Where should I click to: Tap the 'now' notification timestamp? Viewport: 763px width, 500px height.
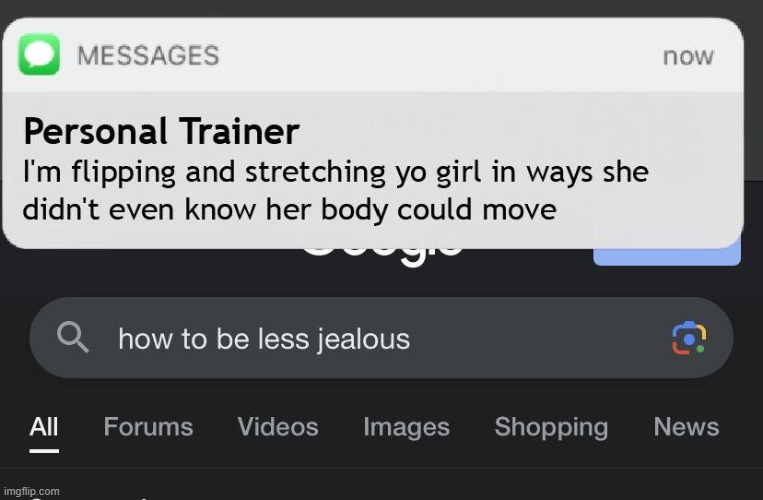(688, 56)
